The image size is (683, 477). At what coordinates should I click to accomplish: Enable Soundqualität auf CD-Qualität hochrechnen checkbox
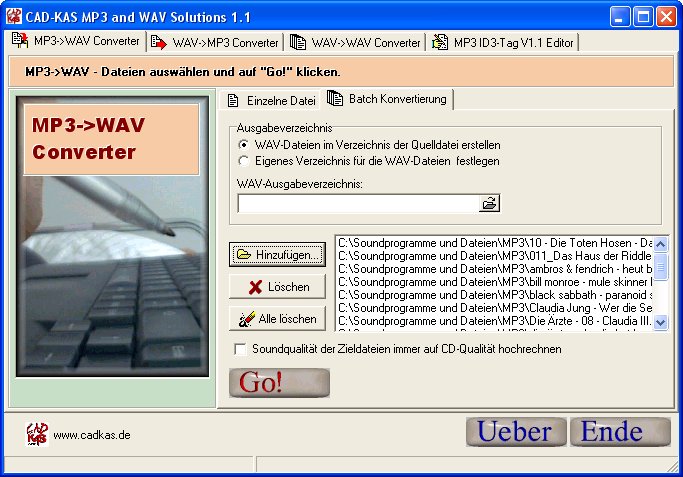tap(240, 349)
